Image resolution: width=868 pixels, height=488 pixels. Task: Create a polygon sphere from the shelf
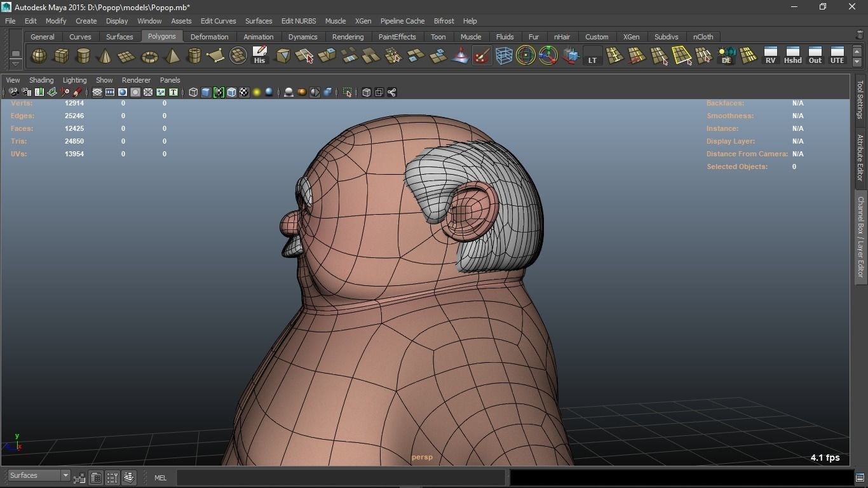click(39, 56)
